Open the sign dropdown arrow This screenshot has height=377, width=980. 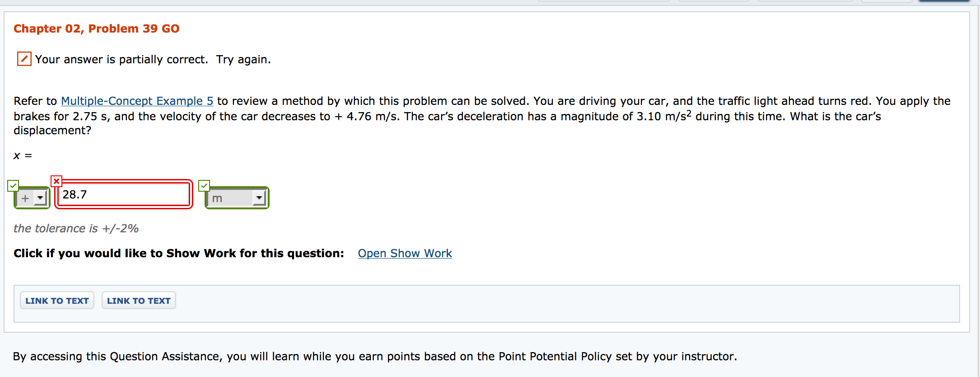(41, 198)
